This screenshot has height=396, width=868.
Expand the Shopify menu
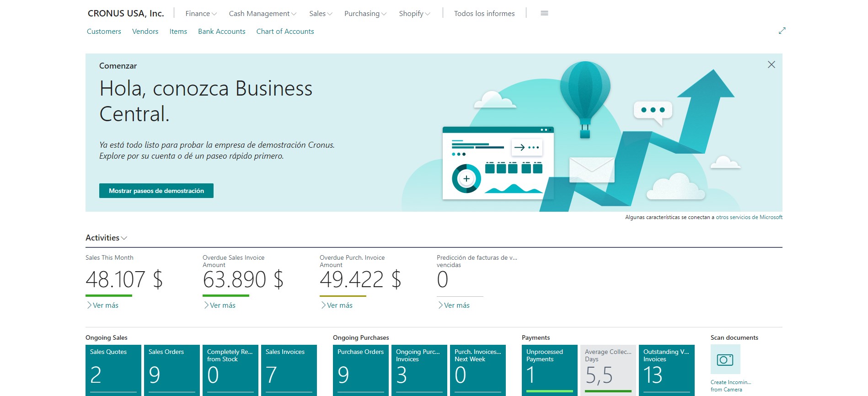click(414, 14)
